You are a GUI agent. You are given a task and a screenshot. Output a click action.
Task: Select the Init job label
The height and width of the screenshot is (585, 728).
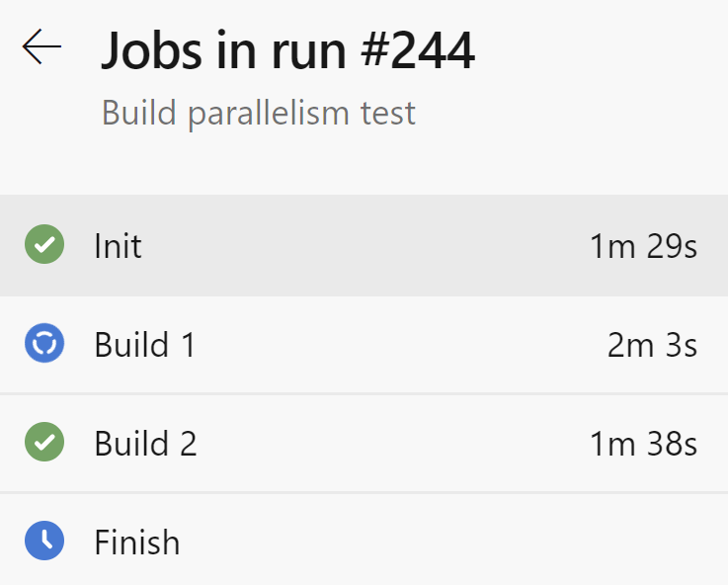click(118, 245)
